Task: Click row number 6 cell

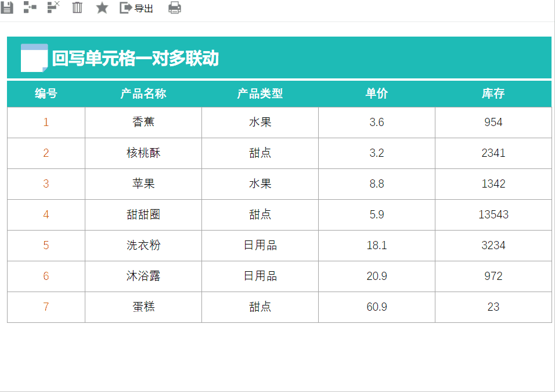Action: tap(46, 276)
